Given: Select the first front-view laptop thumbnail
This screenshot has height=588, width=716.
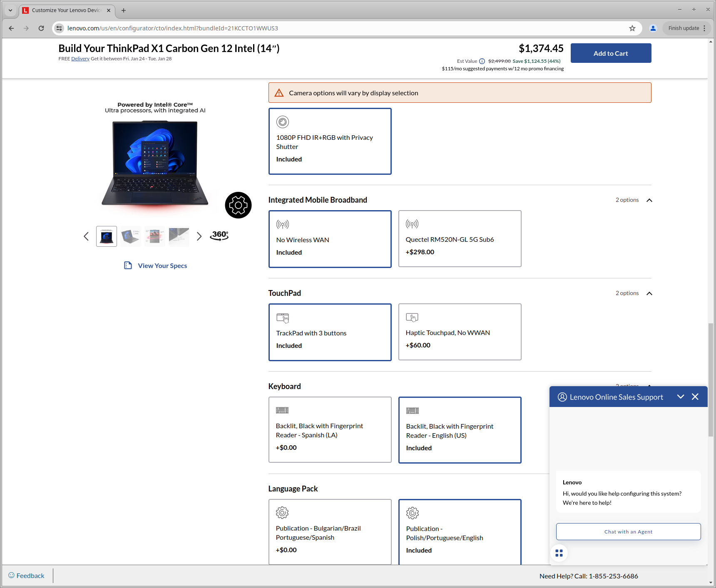Looking at the screenshot, I should tap(107, 236).
